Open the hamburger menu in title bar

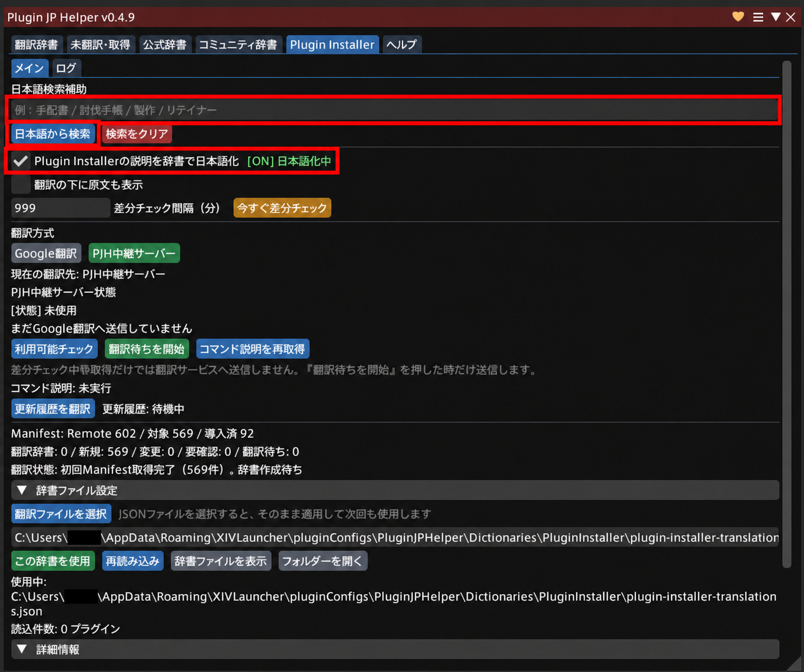point(758,17)
